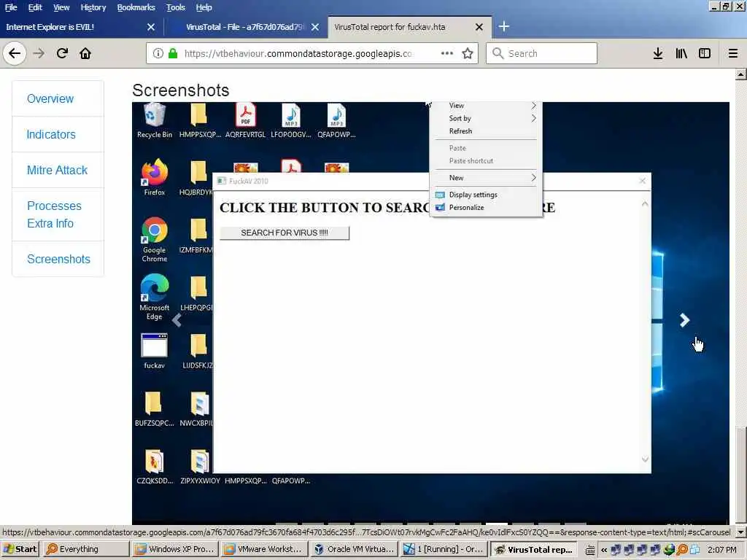Open the Windows Start button

coord(21,549)
